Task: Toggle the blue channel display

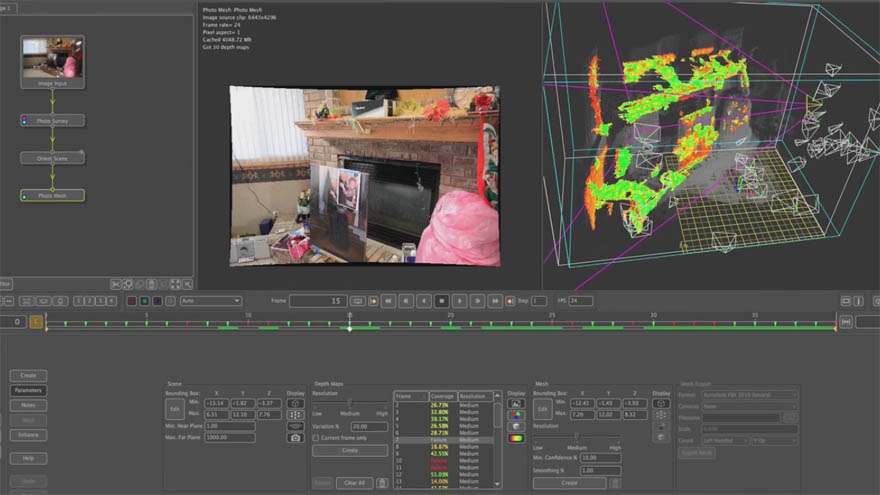Action: (157, 301)
